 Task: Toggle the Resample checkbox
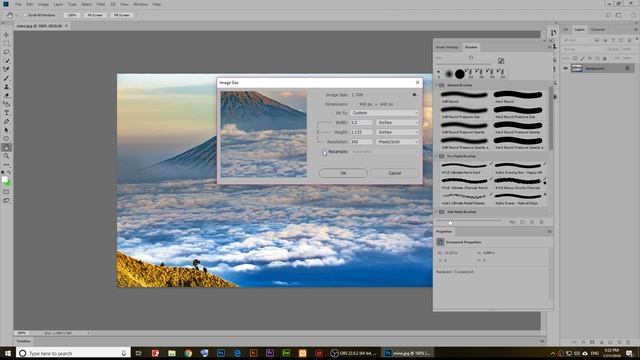point(324,152)
